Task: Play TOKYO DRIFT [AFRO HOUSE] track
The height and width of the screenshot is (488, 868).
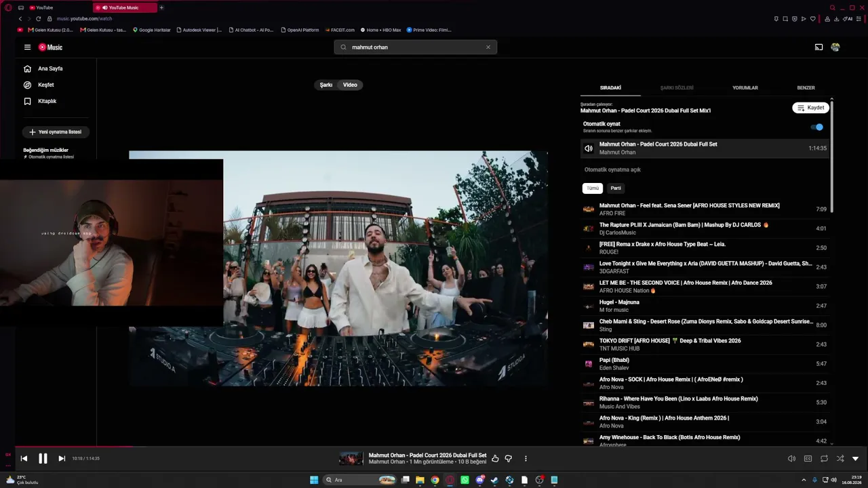Action: point(705,344)
